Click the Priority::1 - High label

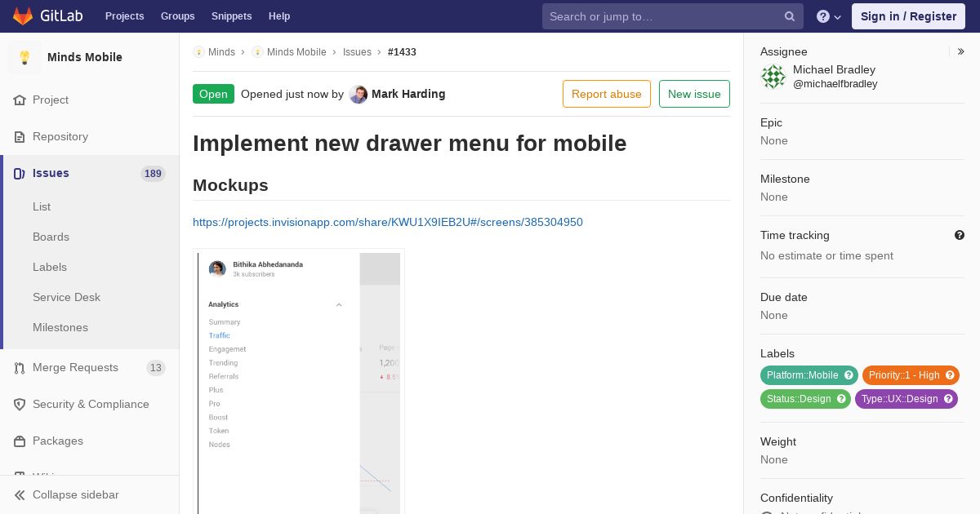[904, 375]
